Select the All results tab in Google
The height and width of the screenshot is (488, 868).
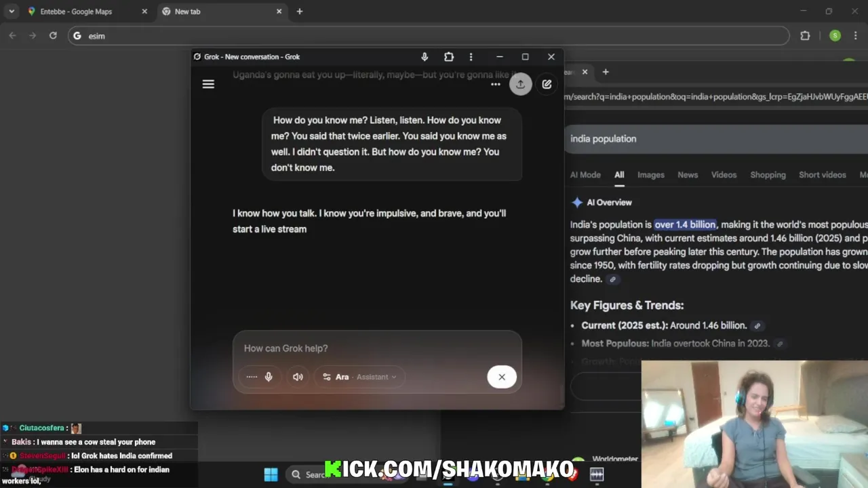click(619, 175)
